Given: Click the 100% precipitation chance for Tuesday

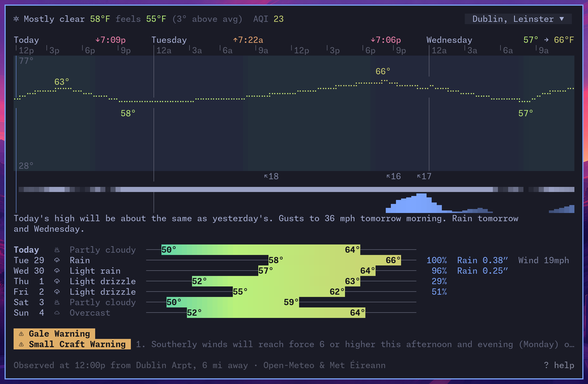Looking at the screenshot, I should point(437,260).
